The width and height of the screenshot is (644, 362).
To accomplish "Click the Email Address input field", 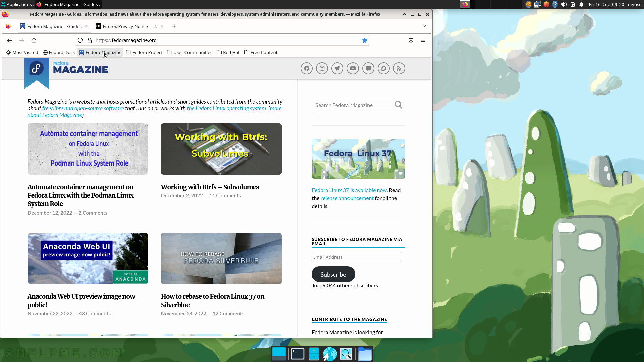I will pos(356,257).
